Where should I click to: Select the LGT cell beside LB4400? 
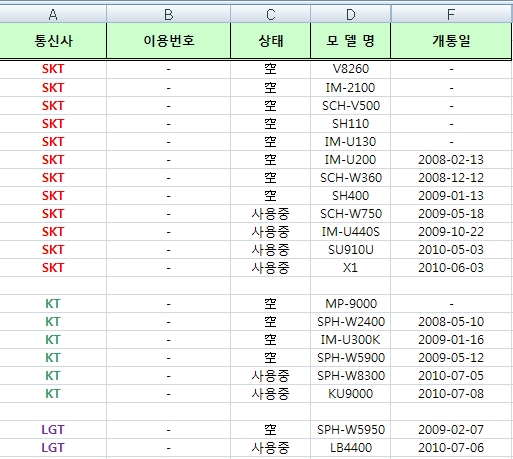53,447
